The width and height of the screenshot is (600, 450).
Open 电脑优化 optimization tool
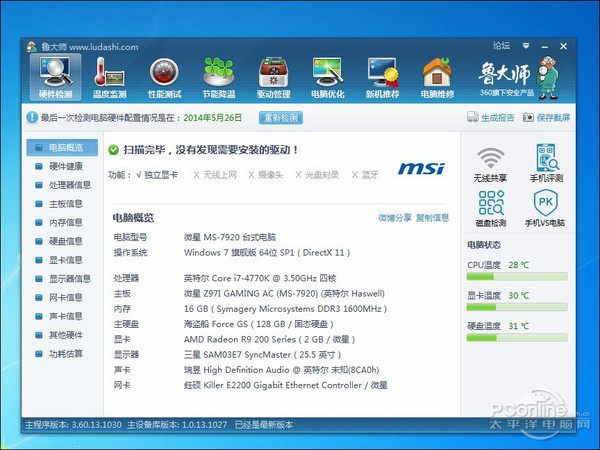[x=328, y=77]
